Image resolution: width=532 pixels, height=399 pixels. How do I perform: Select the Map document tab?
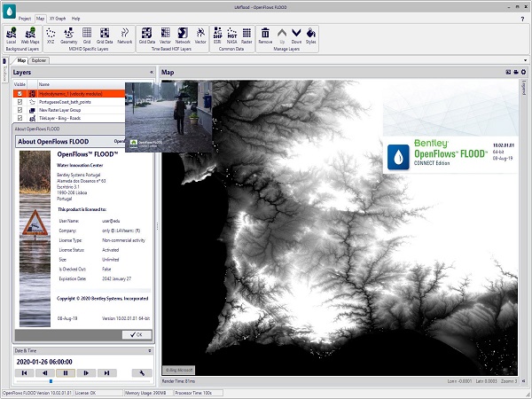point(21,60)
